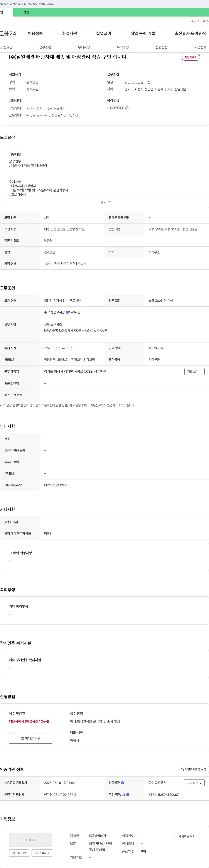Switch to the 기업 tab at top
Viewport: 209px width, 868px height.
pos(26,12)
